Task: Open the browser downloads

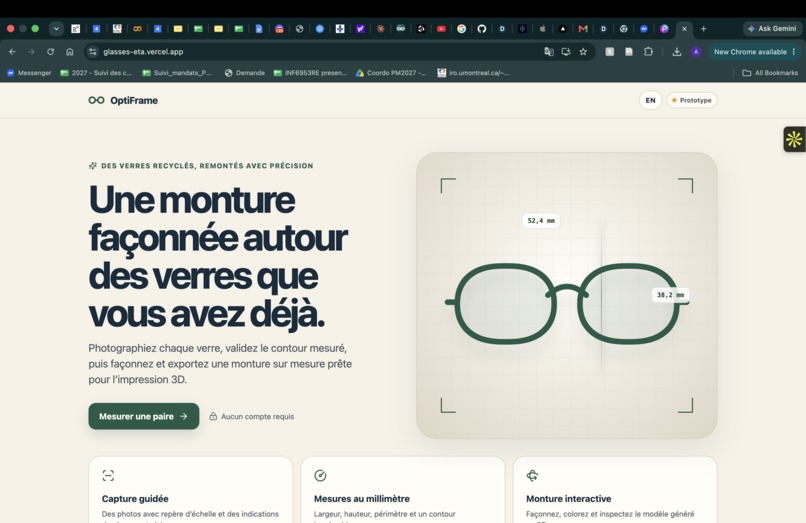Action: tap(676, 51)
